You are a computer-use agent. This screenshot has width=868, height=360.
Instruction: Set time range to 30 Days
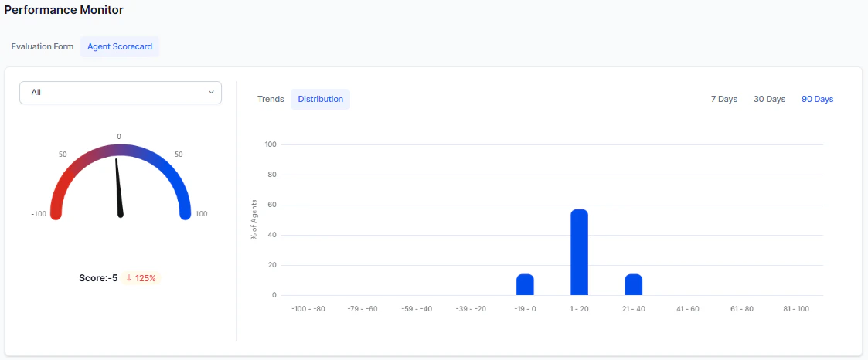(x=770, y=99)
